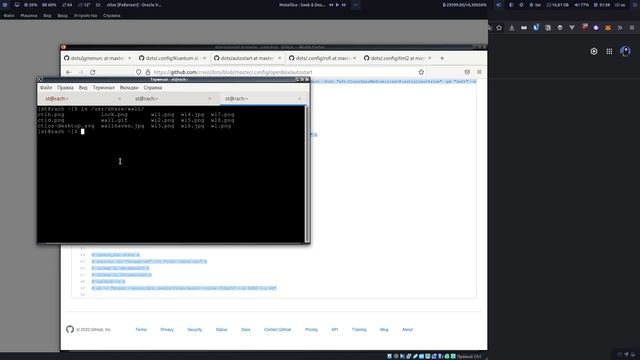Open the terminal Вкладки menu

[129, 88]
